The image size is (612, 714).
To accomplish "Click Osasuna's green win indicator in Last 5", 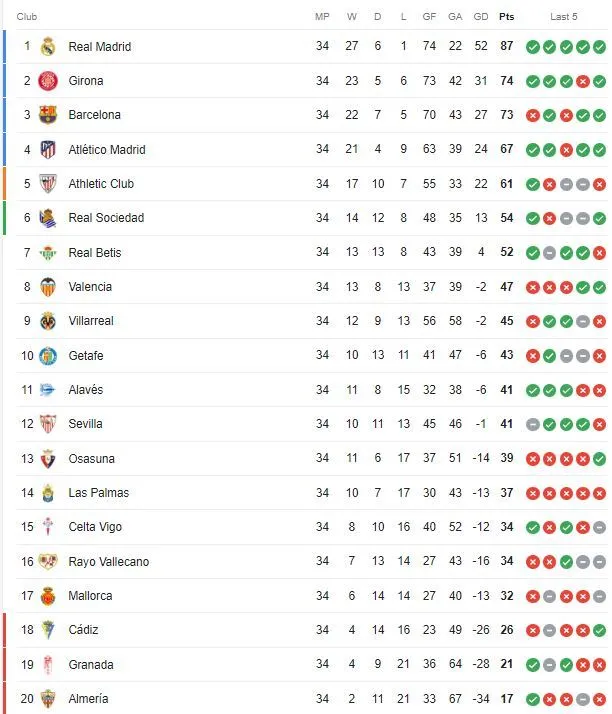I will pyautogui.click(x=600, y=459).
